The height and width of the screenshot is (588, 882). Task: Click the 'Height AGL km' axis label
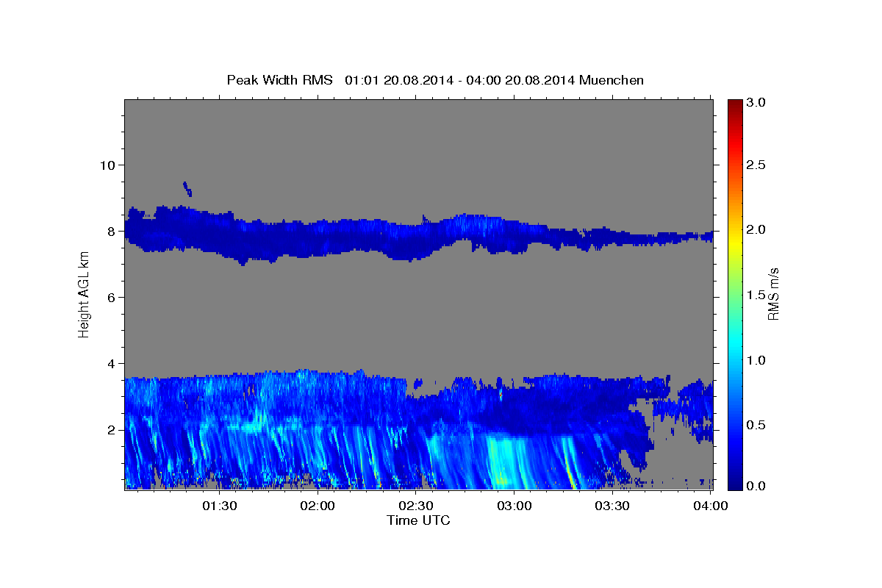pyautogui.click(x=84, y=294)
